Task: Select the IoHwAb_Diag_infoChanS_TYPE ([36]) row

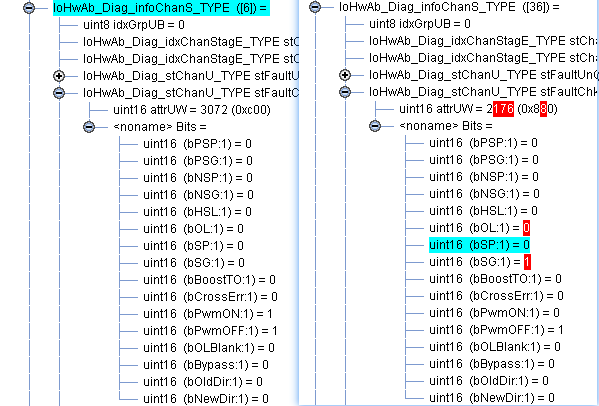Action: 449,7
